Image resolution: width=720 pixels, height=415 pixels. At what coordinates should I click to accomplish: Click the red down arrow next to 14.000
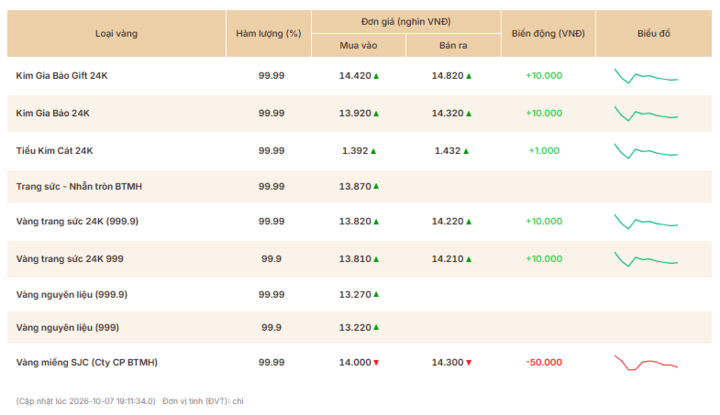tap(376, 363)
